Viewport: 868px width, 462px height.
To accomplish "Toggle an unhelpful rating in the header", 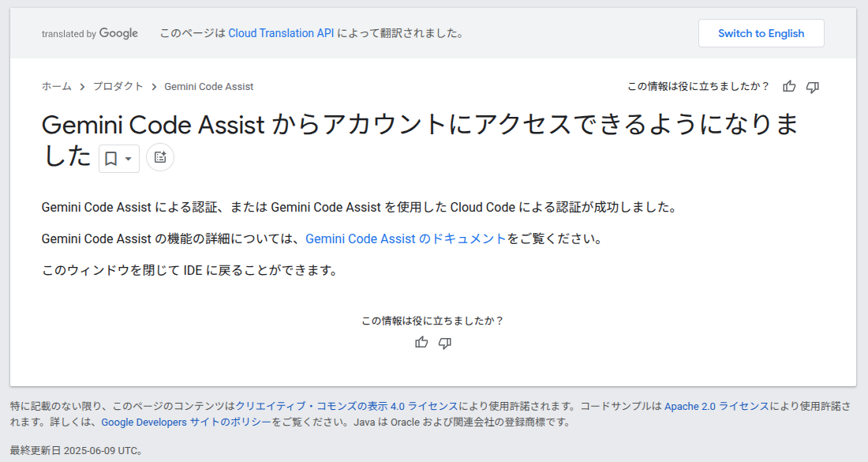I will [x=812, y=87].
